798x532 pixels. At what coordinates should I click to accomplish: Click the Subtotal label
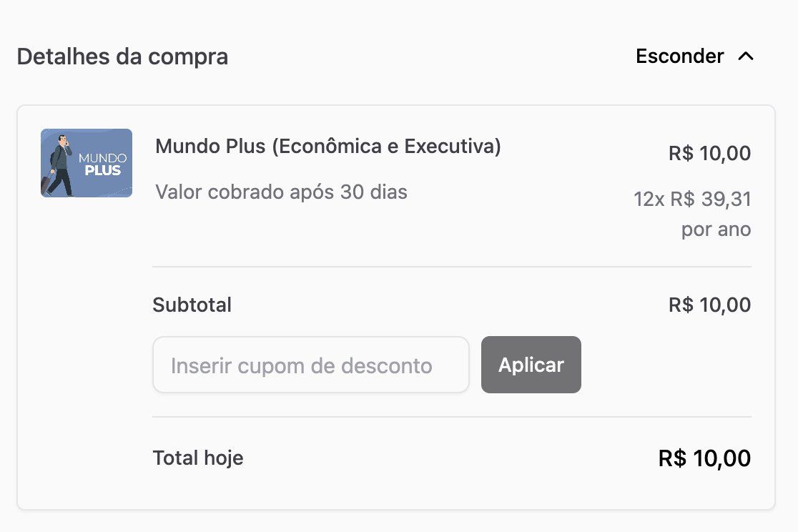point(192,305)
